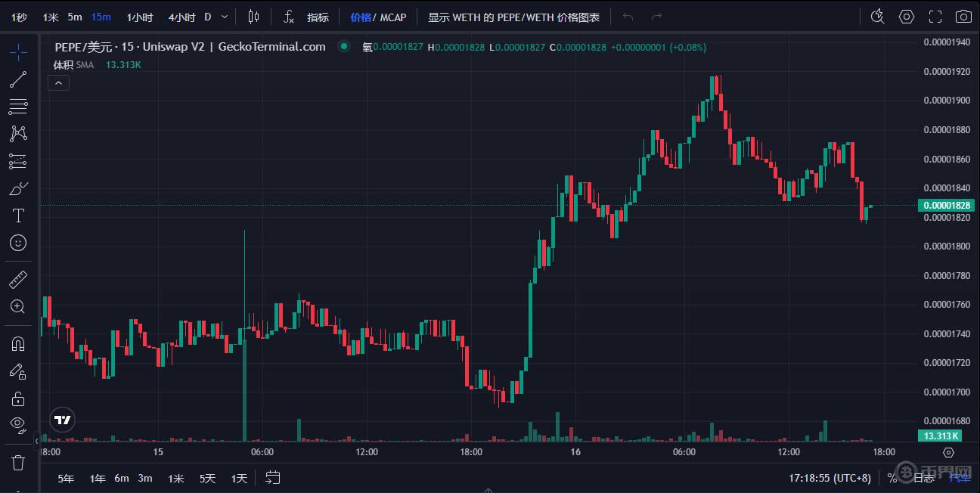Select the trend line drawing tool
Image resolution: width=980 pixels, height=493 pixels.
(x=18, y=79)
